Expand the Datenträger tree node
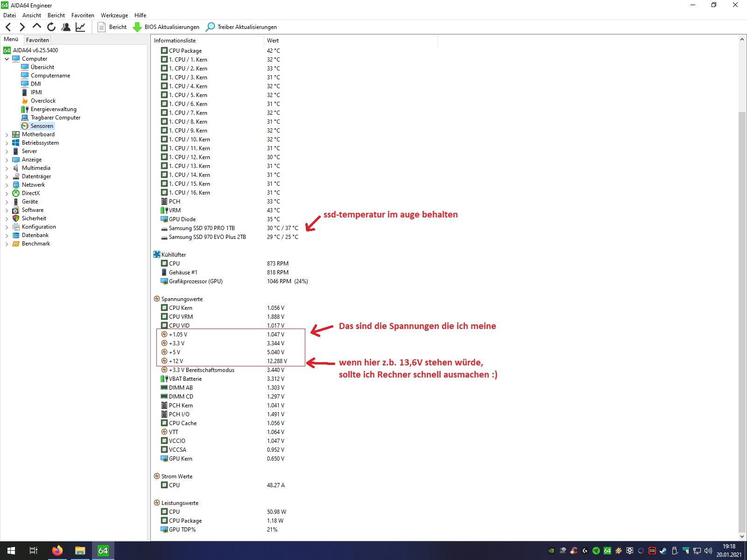Screen dimensions: 747x560 pyautogui.click(x=7, y=176)
